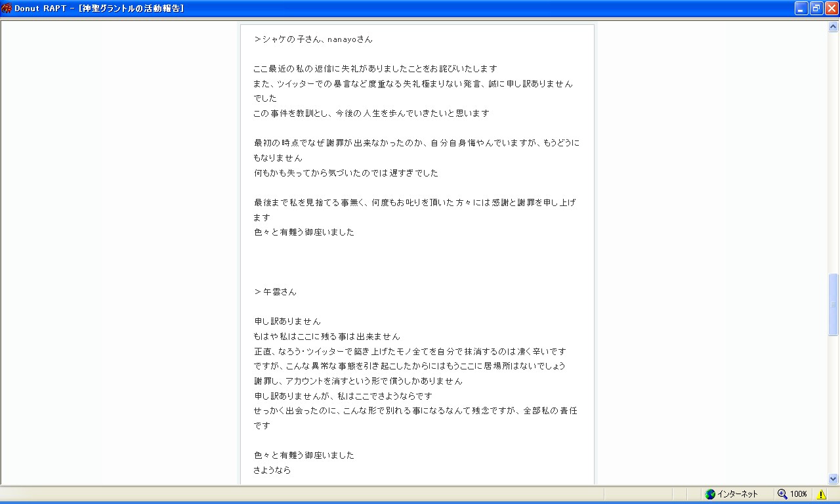The image size is (840, 504).
Task: Click the line starting "正直、なろう・ツイッターで築き上げた"
Action: 410,352
